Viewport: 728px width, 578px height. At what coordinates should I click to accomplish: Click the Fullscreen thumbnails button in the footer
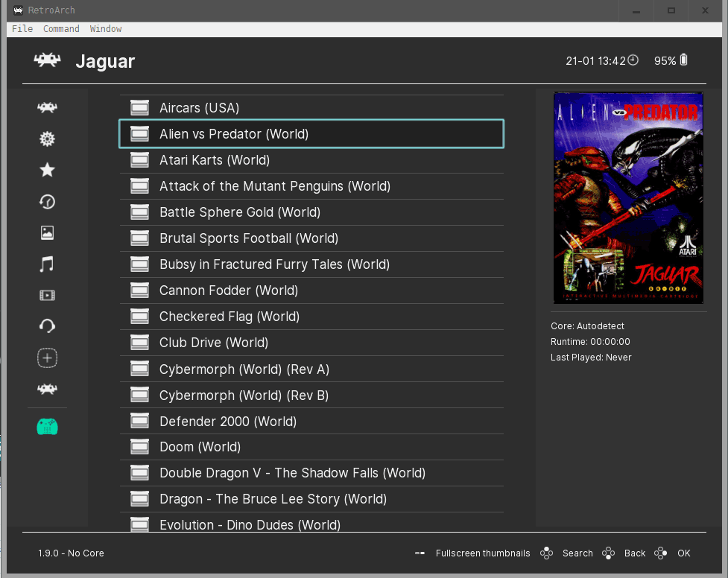point(472,553)
